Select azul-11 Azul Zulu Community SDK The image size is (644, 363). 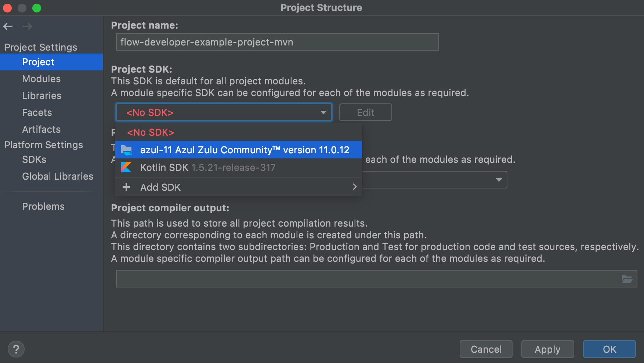coord(245,150)
